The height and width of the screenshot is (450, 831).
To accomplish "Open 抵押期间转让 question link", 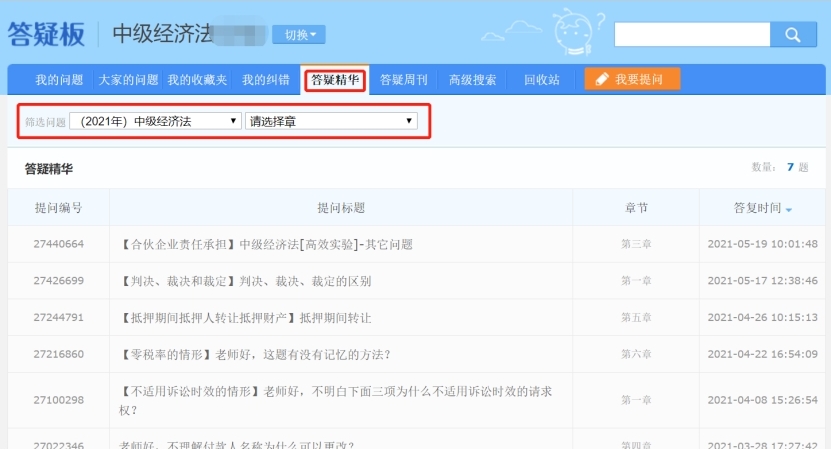I will point(245,318).
